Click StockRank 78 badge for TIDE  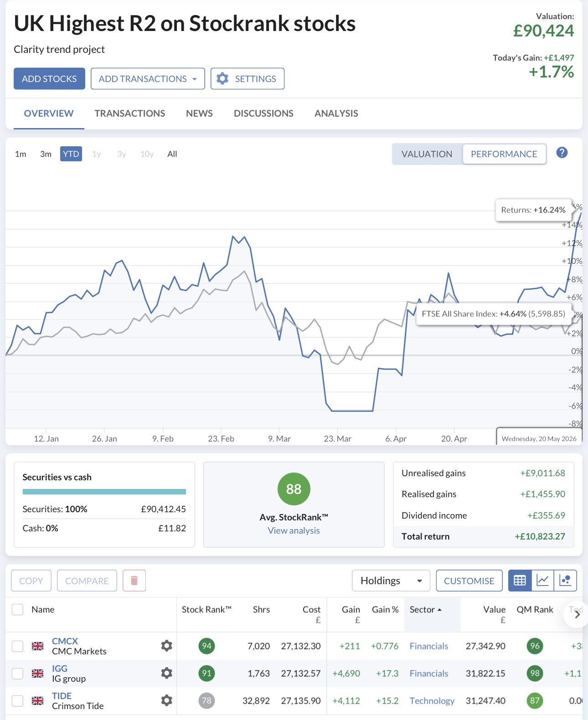coord(207,700)
